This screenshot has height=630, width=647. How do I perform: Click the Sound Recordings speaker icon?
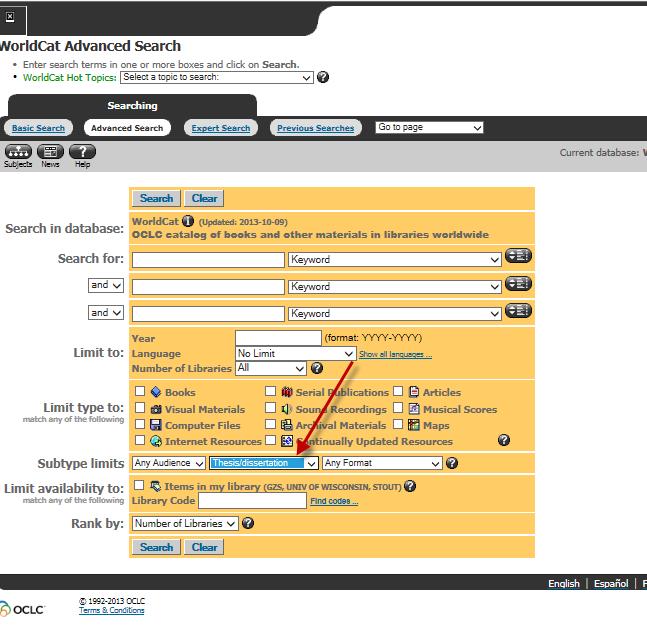[x=286, y=409]
